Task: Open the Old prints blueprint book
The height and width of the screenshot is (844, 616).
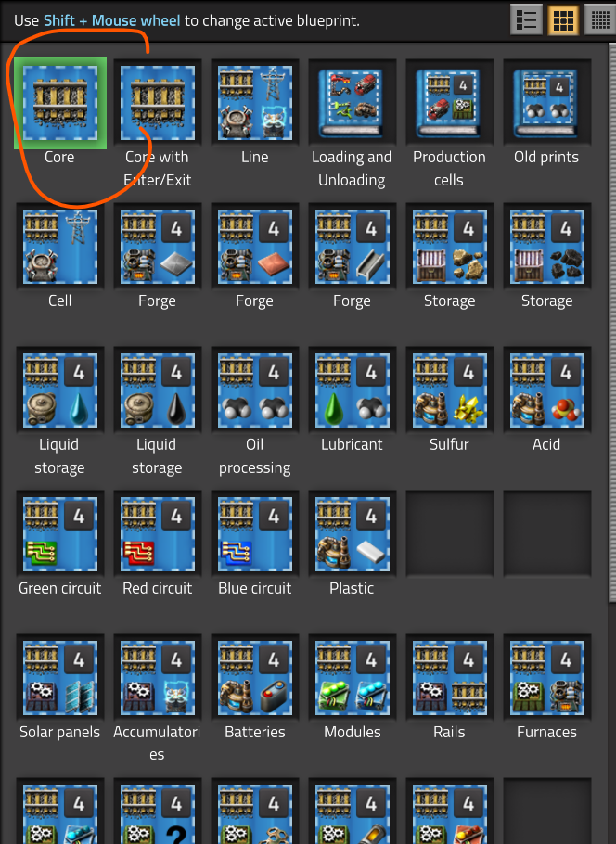Action: (x=547, y=103)
